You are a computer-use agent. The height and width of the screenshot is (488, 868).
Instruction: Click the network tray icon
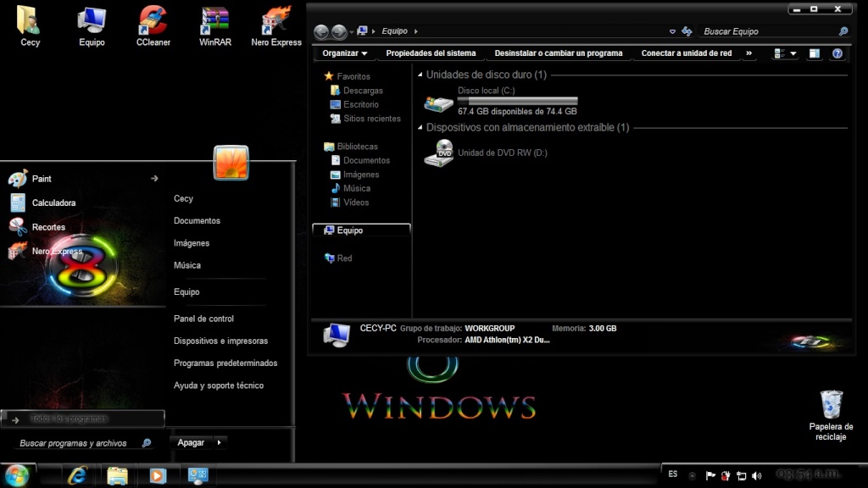pyautogui.click(x=742, y=475)
